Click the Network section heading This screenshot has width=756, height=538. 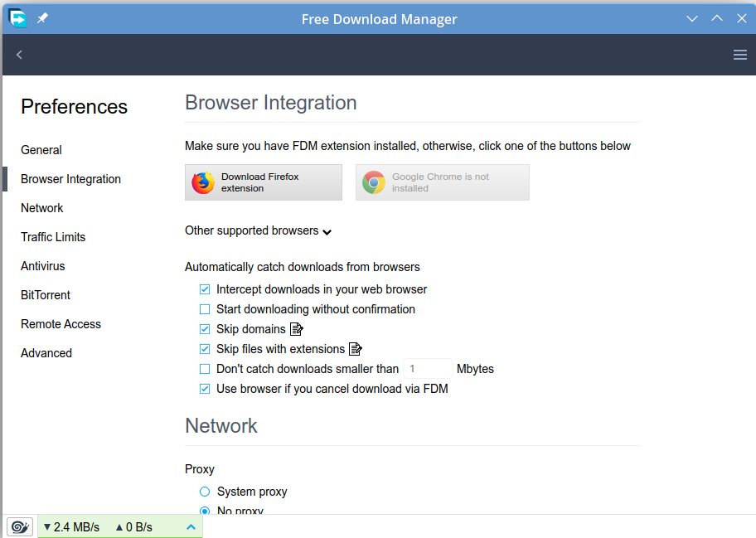tap(221, 426)
